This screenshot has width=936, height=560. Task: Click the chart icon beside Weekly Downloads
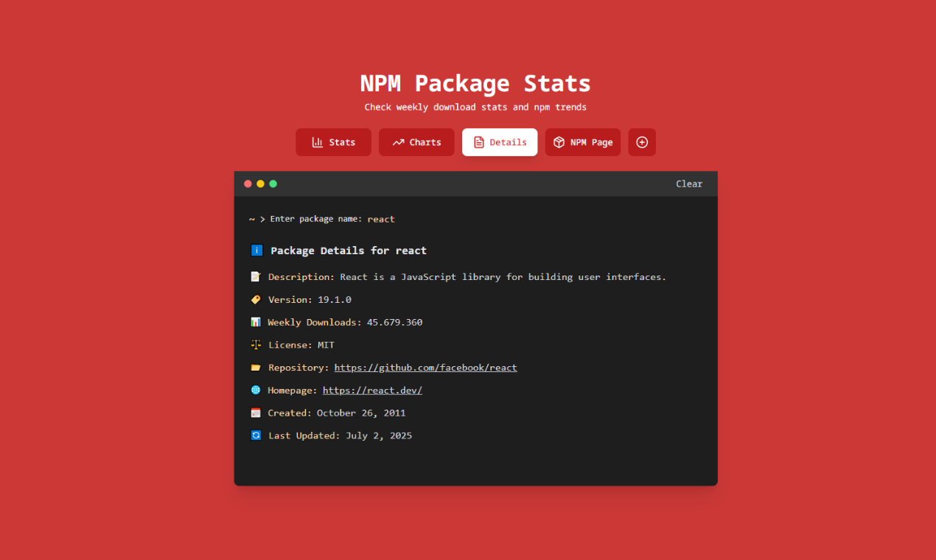pos(256,322)
